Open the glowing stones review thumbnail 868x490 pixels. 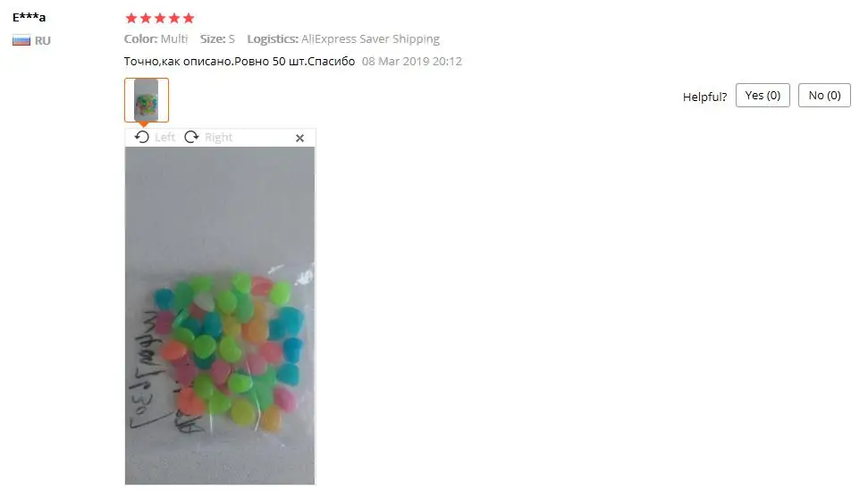(x=146, y=100)
